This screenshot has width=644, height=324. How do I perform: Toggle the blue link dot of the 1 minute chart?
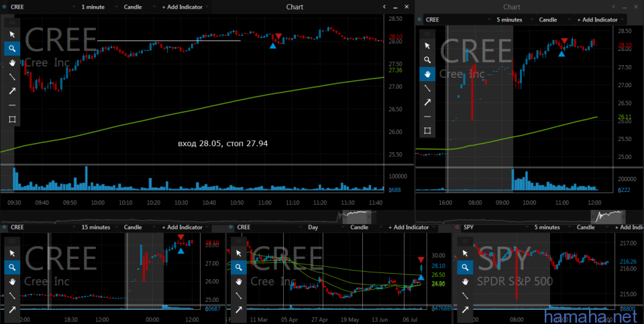tap(4, 7)
